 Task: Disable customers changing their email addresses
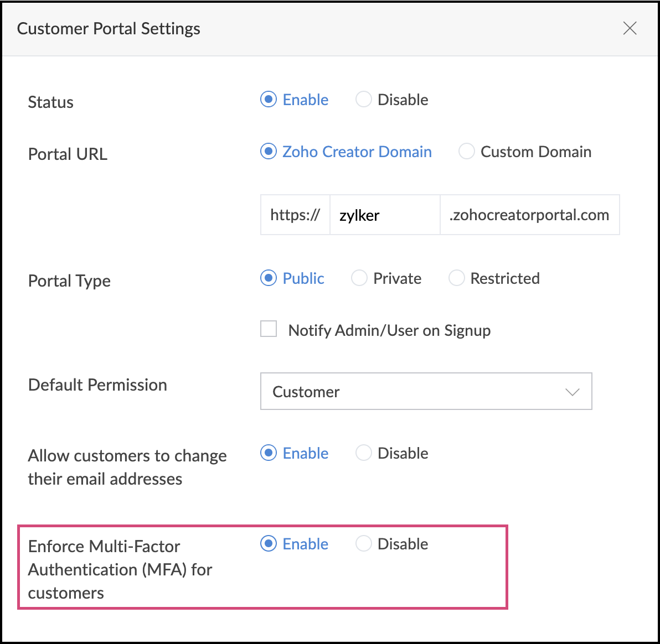(x=364, y=453)
